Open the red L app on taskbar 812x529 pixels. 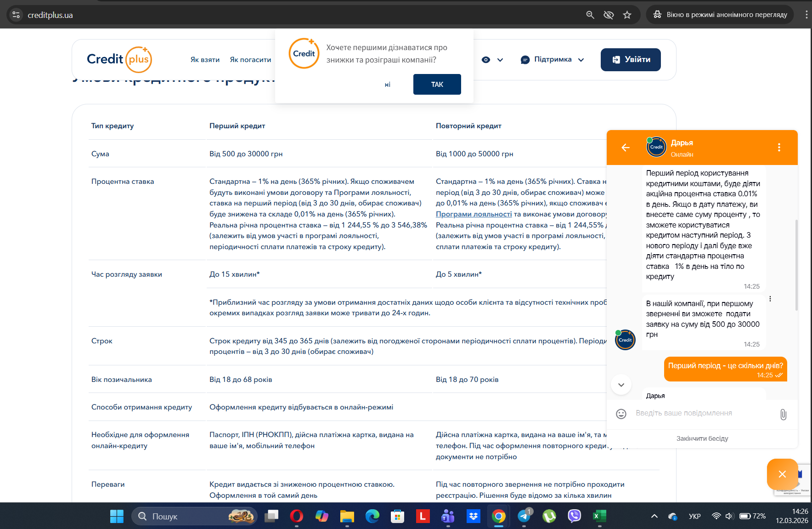[x=423, y=516]
